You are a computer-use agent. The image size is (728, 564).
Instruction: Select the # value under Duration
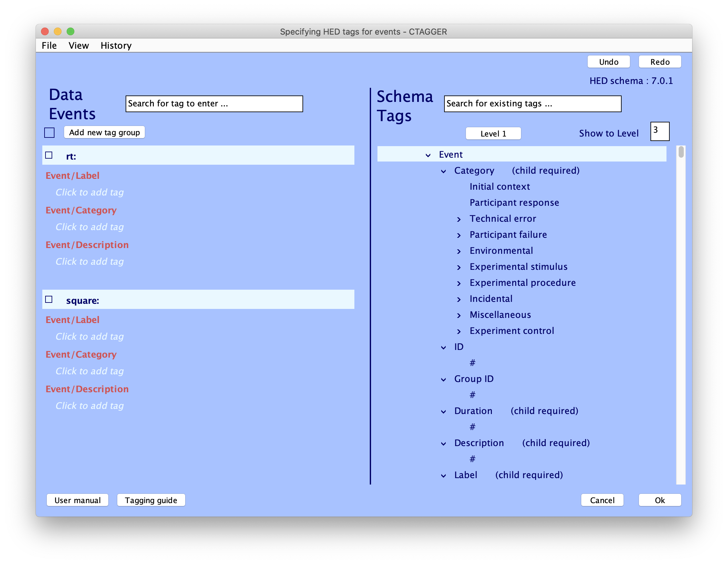click(x=472, y=427)
